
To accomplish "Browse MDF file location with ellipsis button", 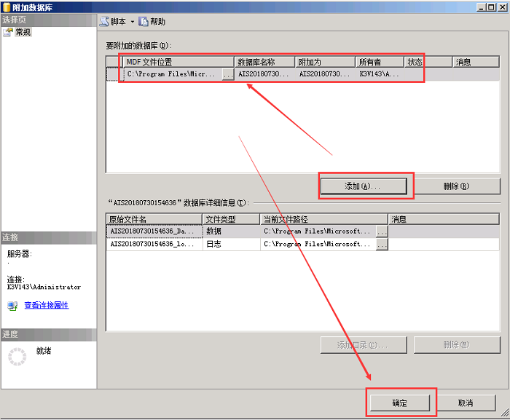I will [227, 74].
